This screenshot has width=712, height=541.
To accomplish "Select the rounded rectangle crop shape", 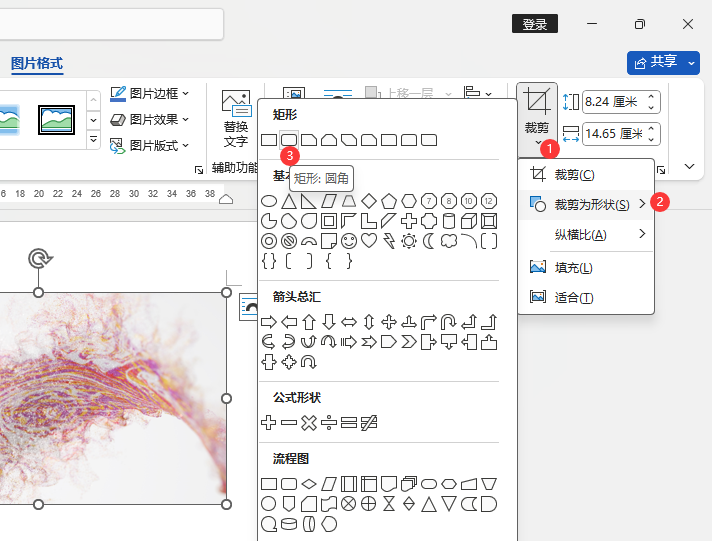I will (289, 140).
